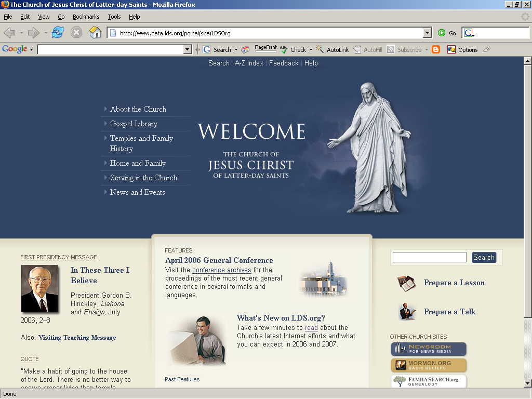Open the Forward button history dropdown arrow
Screen dimensions: 532x399
(x=46, y=33)
